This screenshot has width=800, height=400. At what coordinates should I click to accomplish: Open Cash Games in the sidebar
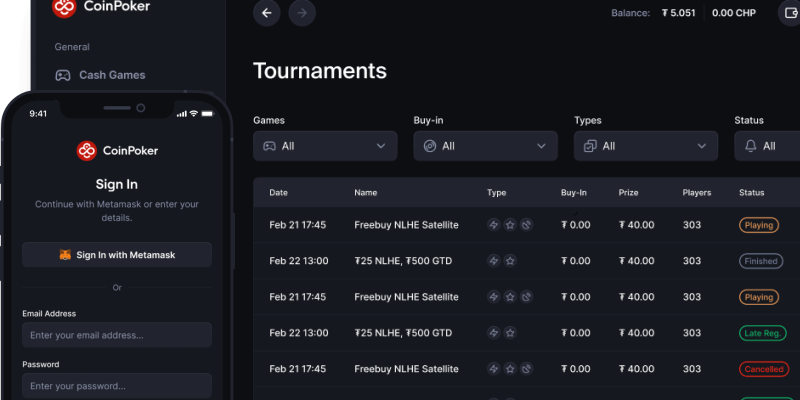(x=111, y=75)
